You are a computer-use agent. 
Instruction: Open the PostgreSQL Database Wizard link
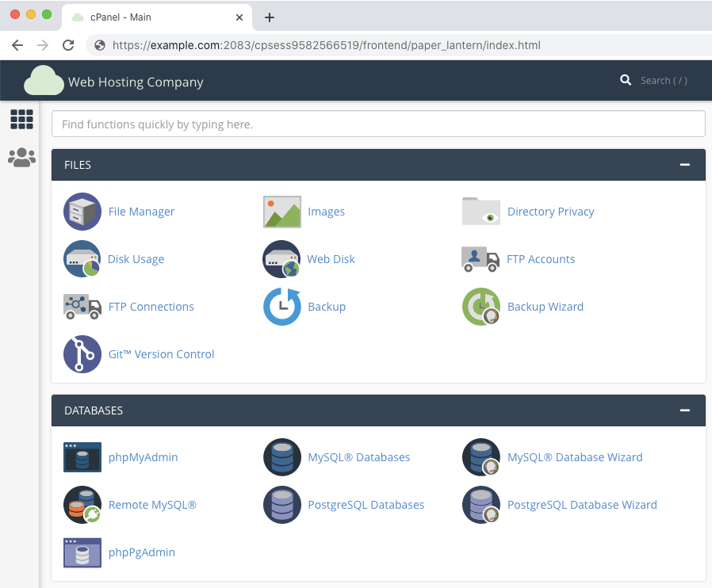582,505
